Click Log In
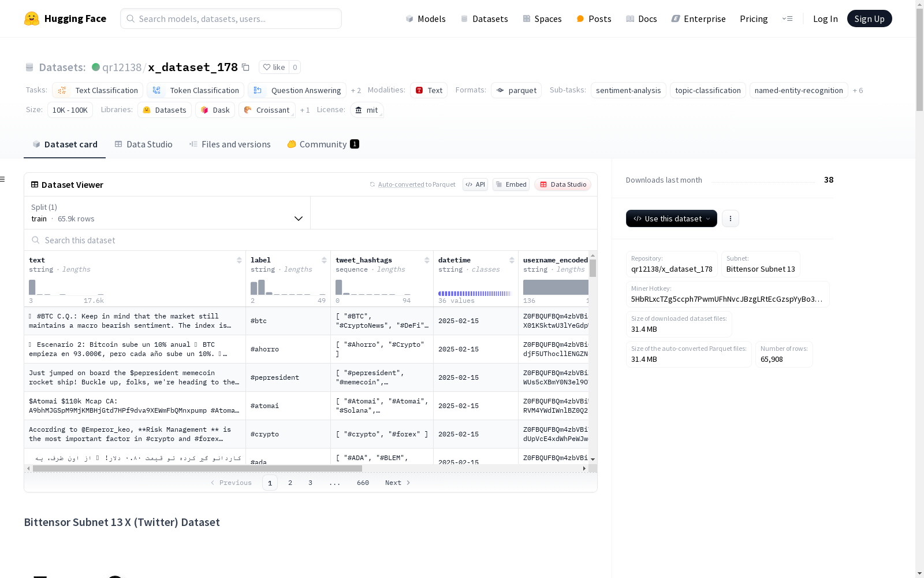The image size is (924, 578). coord(825,18)
